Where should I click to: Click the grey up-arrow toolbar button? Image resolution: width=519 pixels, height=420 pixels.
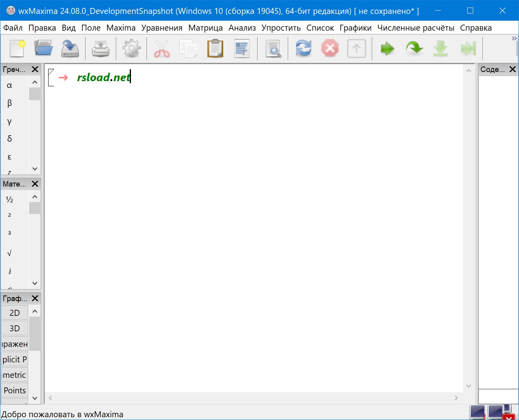coord(357,49)
